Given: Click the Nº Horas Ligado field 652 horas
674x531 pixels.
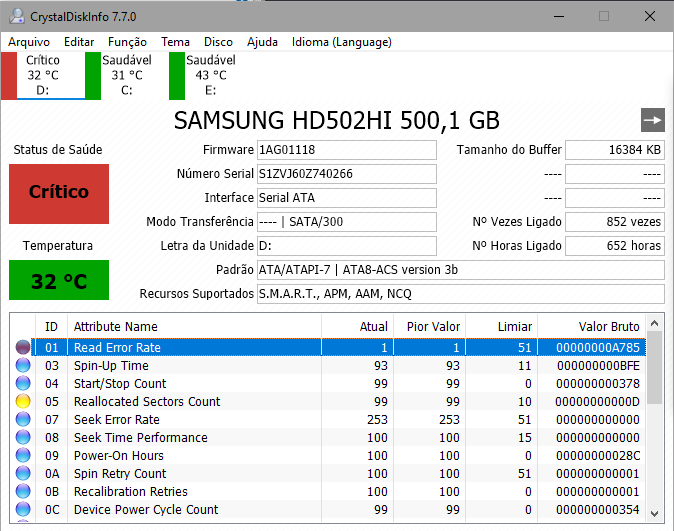Looking at the screenshot, I should [x=615, y=246].
